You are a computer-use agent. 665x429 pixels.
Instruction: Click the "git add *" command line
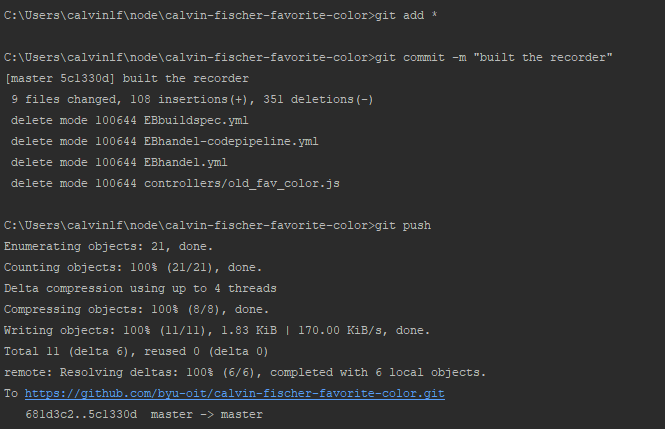221,16
